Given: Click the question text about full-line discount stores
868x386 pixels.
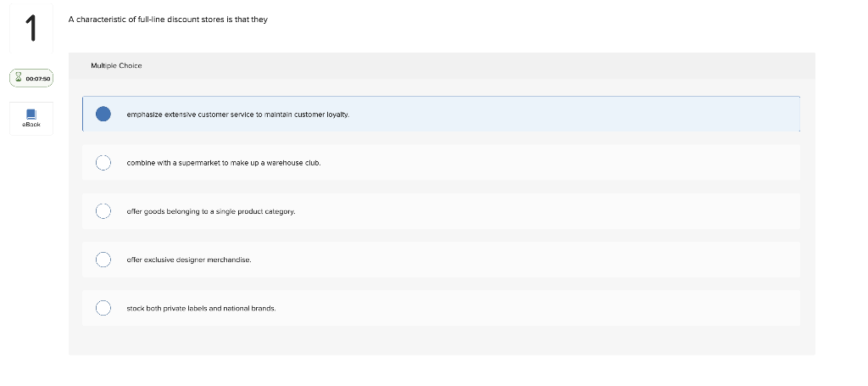Looking at the screenshot, I should [x=168, y=20].
